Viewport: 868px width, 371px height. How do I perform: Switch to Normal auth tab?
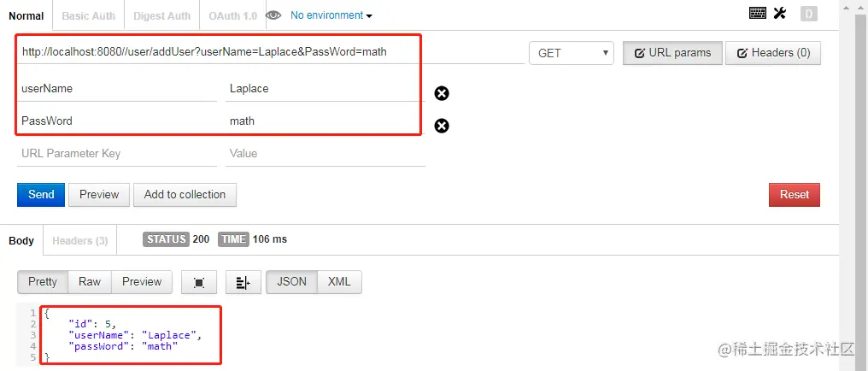pos(26,15)
